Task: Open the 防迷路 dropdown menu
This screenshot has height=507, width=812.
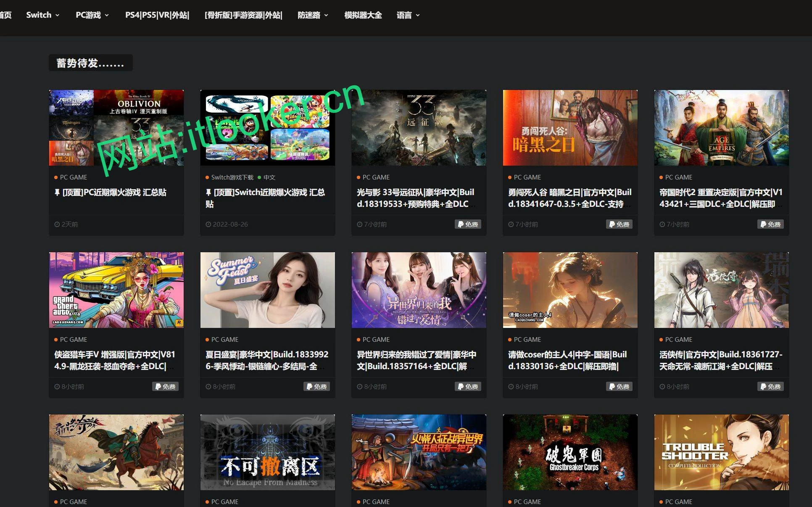Action: [313, 15]
